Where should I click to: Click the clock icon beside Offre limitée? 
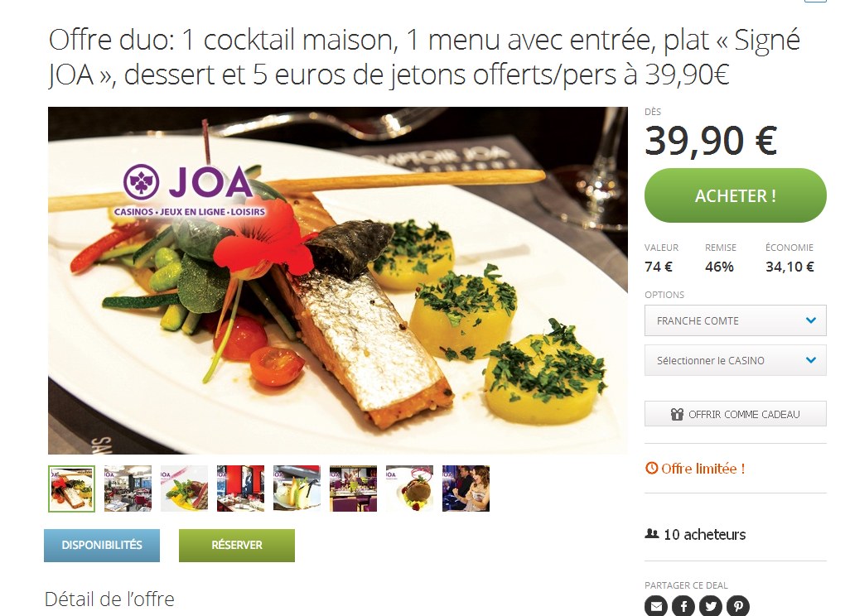tap(651, 469)
